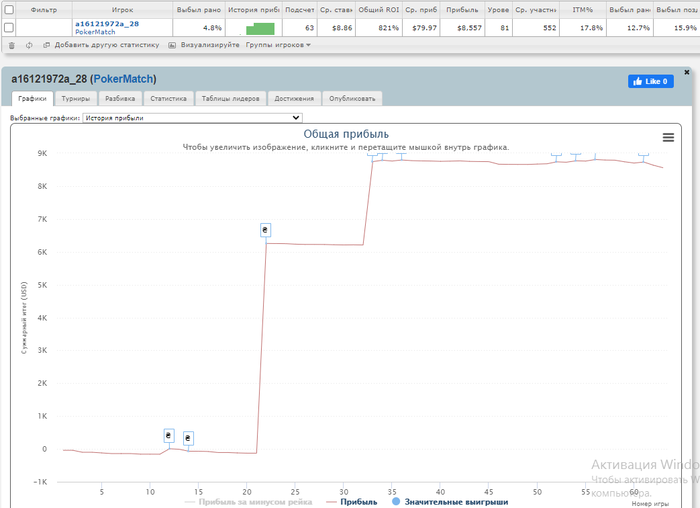Screen dimensions: 700x508
Task: Sort by the 'Игрок' column header
Action: [x=122, y=9]
